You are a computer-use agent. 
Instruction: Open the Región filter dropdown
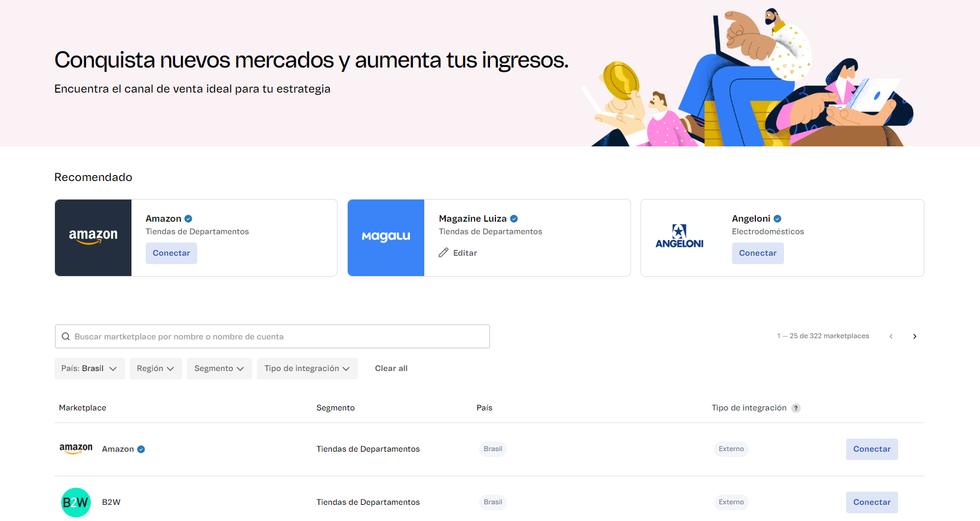click(156, 369)
